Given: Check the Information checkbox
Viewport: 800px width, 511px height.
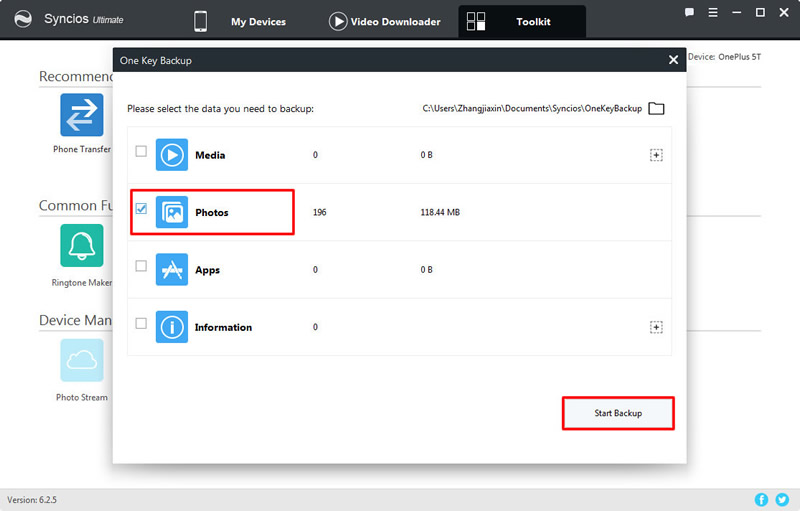Looking at the screenshot, I should pos(141,323).
